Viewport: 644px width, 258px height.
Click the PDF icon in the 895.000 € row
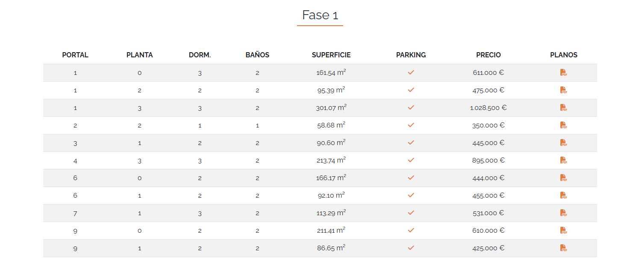pyautogui.click(x=563, y=160)
